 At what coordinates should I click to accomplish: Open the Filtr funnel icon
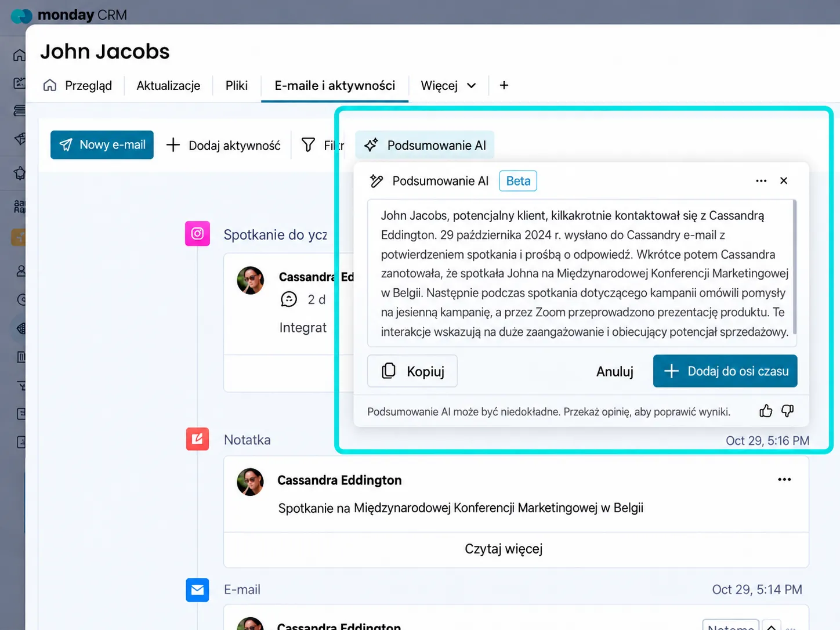pos(309,145)
